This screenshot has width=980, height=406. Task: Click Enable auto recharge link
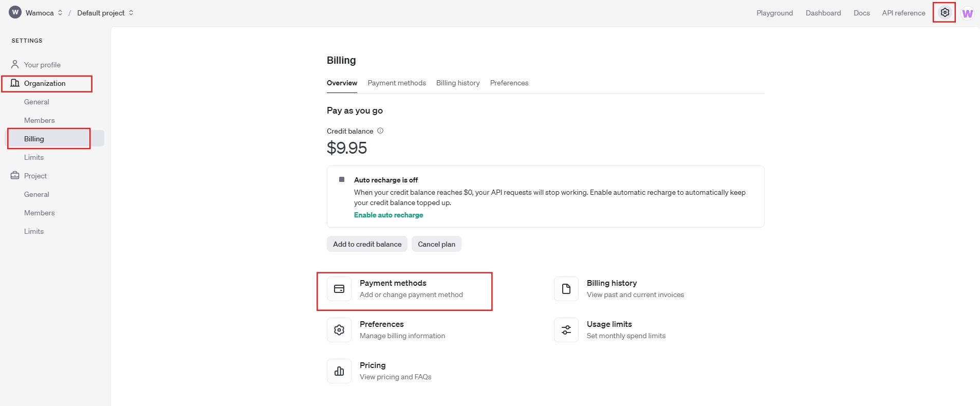point(389,215)
